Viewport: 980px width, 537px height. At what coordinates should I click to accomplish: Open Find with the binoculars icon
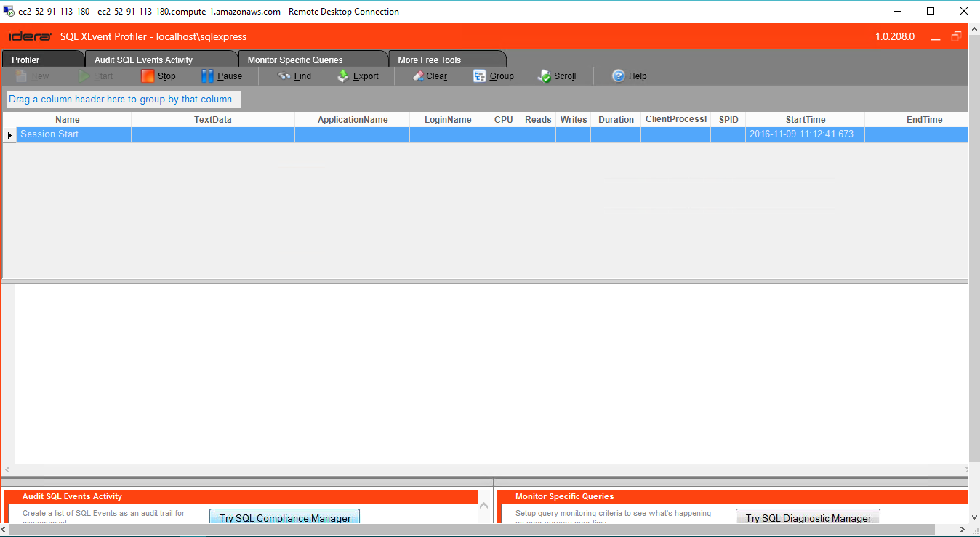(284, 76)
